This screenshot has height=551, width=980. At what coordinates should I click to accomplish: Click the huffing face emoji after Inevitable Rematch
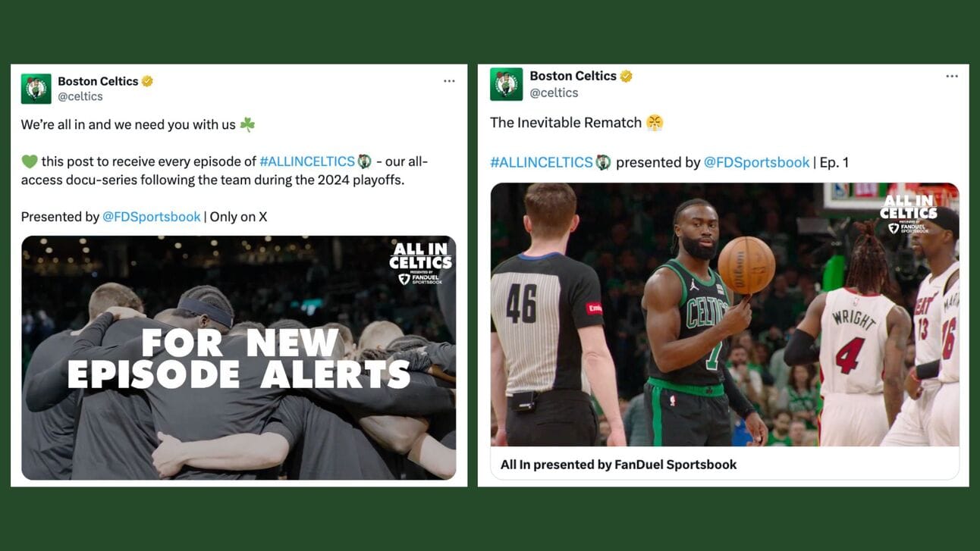tap(655, 123)
